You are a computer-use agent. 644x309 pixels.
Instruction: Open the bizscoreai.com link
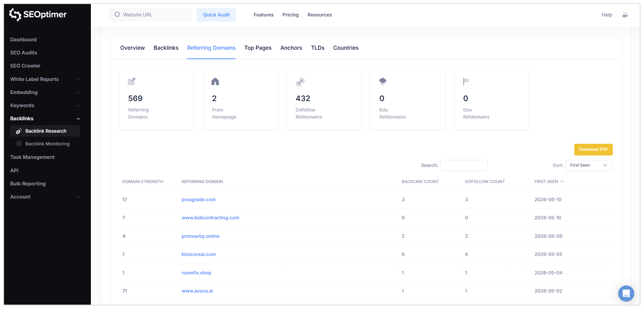click(199, 254)
